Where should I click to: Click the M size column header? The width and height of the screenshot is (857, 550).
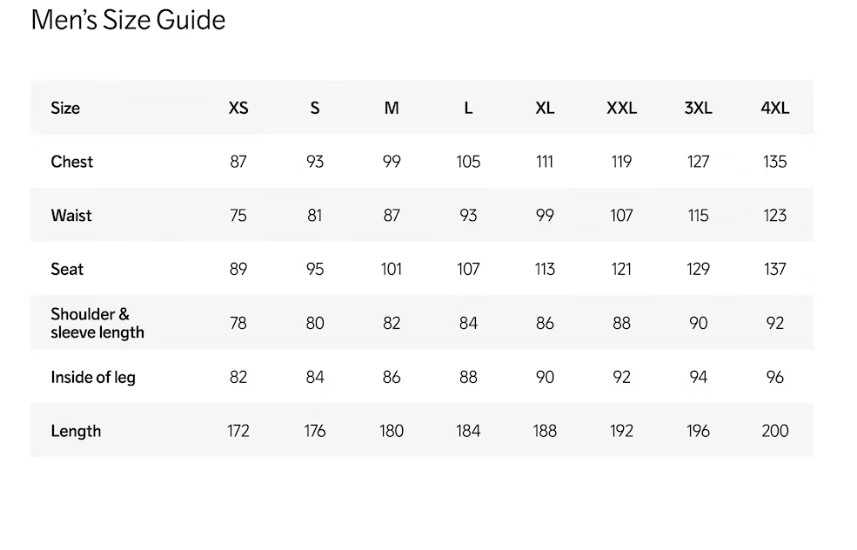click(391, 108)
